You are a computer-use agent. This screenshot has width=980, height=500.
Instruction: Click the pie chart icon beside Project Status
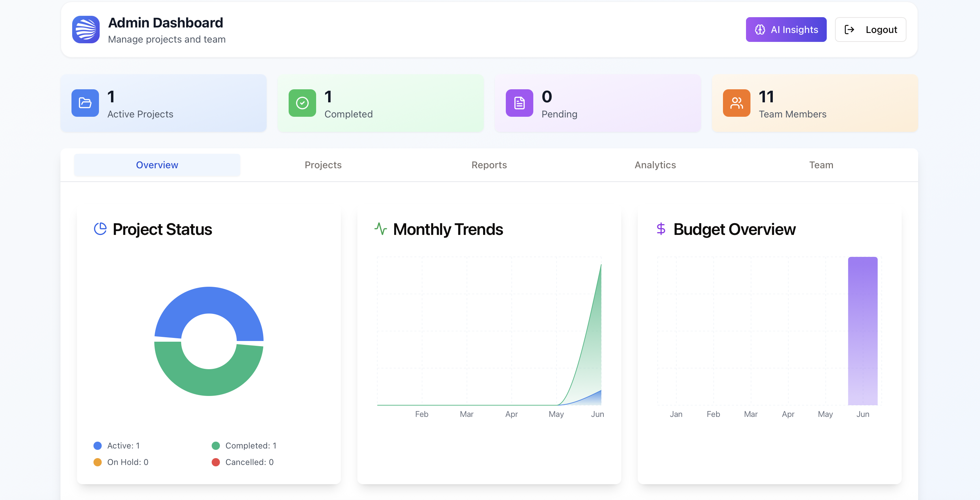tap(100, 228)
